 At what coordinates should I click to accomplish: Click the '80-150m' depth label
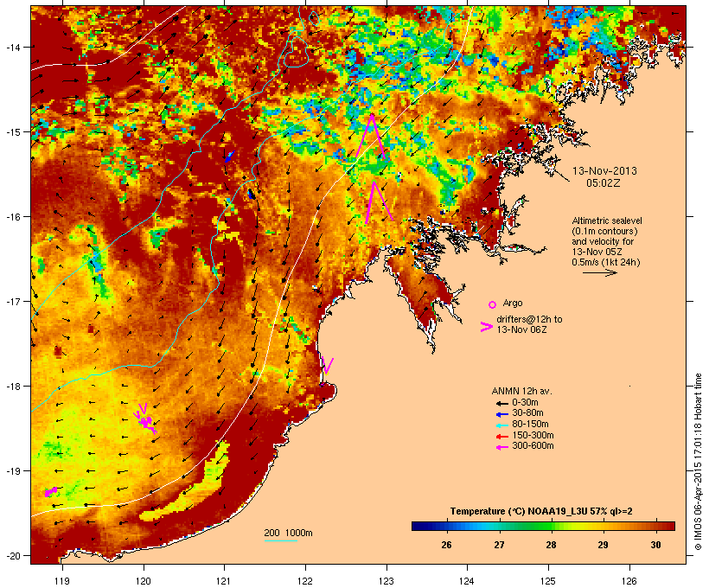pyautogui.click(x=530, y=425)
